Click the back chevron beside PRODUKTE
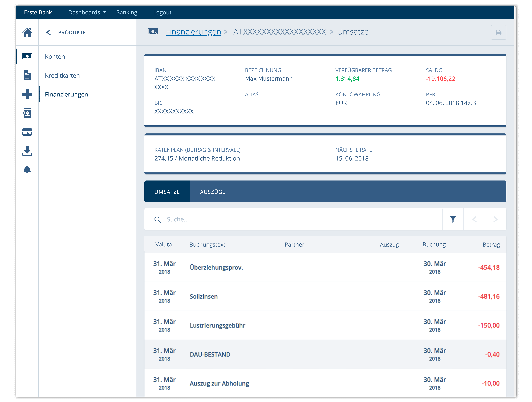The image size is (532, 402). 49,32
